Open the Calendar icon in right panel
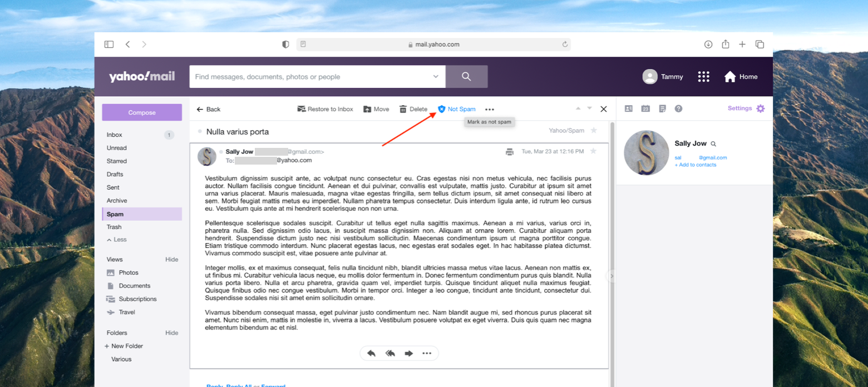 pyautogui.click(x=645, y=108)
